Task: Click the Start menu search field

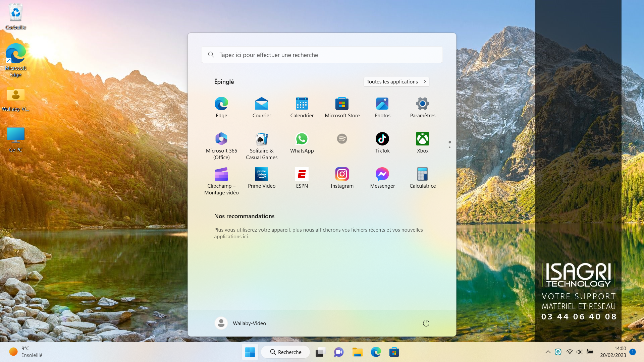Action: click(x=322, y=55)
